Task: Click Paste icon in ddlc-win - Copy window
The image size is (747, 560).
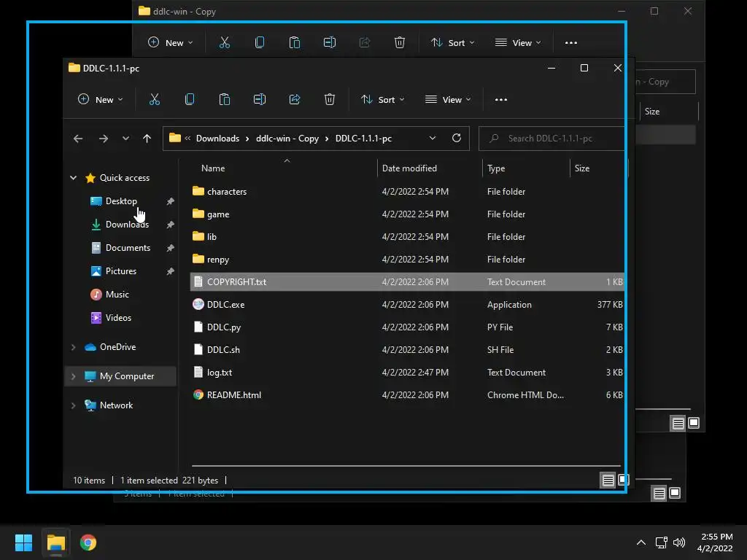Action: coord(295,42)
